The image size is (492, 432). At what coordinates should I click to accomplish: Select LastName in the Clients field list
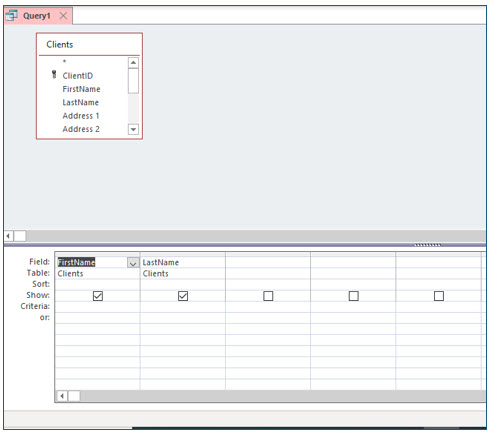pos(81,102)
